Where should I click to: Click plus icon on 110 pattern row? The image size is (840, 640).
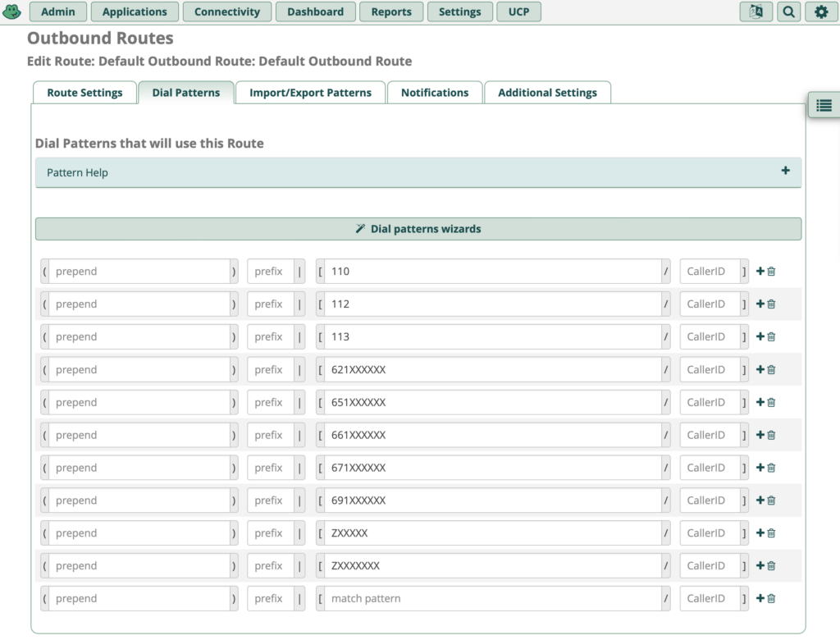tap(760, 272)
